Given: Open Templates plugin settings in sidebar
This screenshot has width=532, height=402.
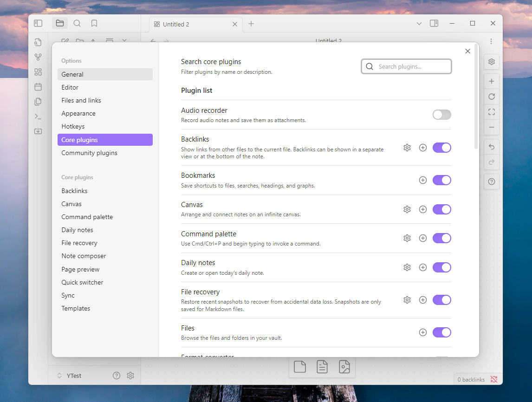Looking at the screenshot, I should (x=105, y=308).
